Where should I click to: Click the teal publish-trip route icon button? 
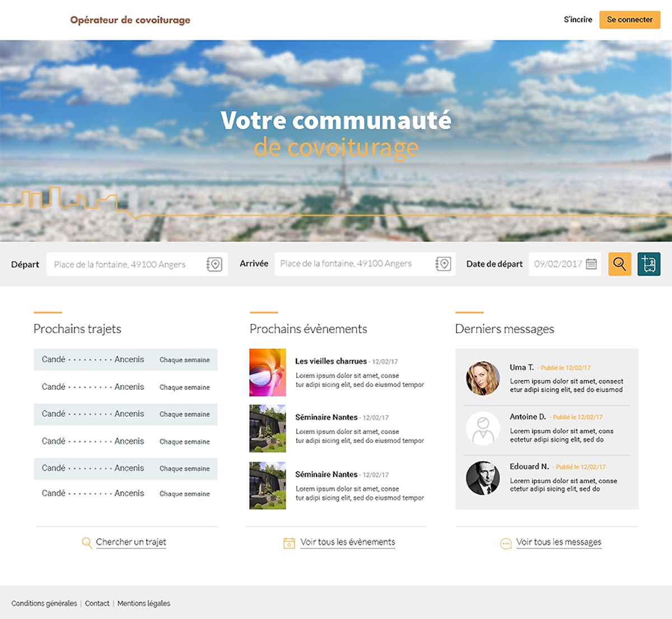pyautogui.click(x=649, y=264)
